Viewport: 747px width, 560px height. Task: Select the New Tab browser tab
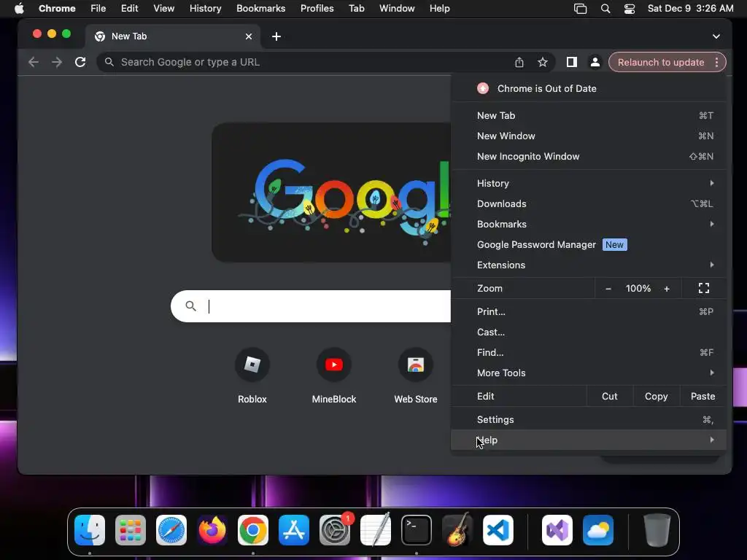(172, 36)
